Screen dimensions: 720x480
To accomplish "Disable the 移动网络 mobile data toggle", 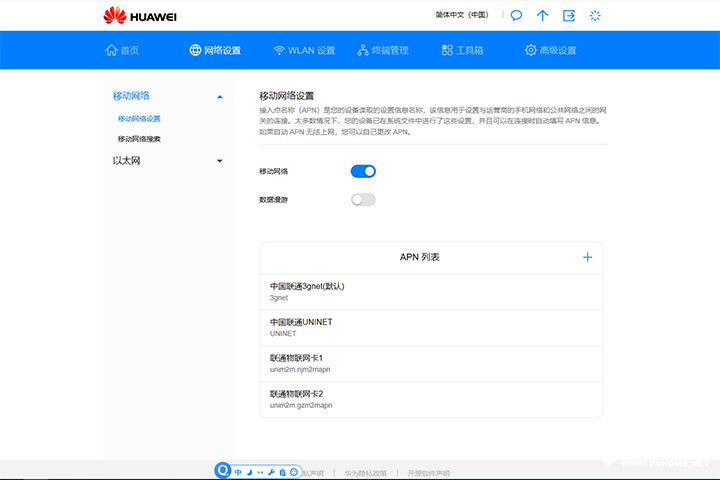I will coord(363,171).
